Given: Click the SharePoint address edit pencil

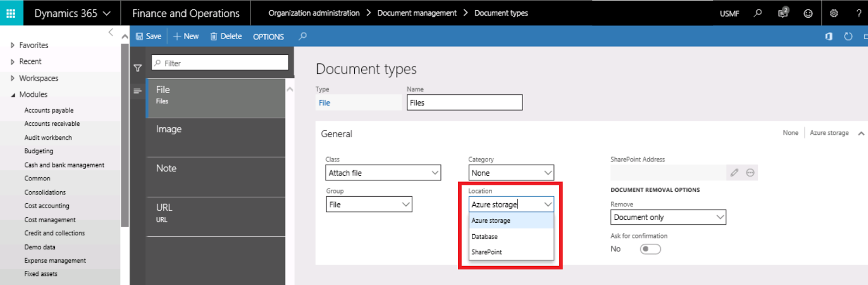Looking at the screenshot, I should [734, 172].
